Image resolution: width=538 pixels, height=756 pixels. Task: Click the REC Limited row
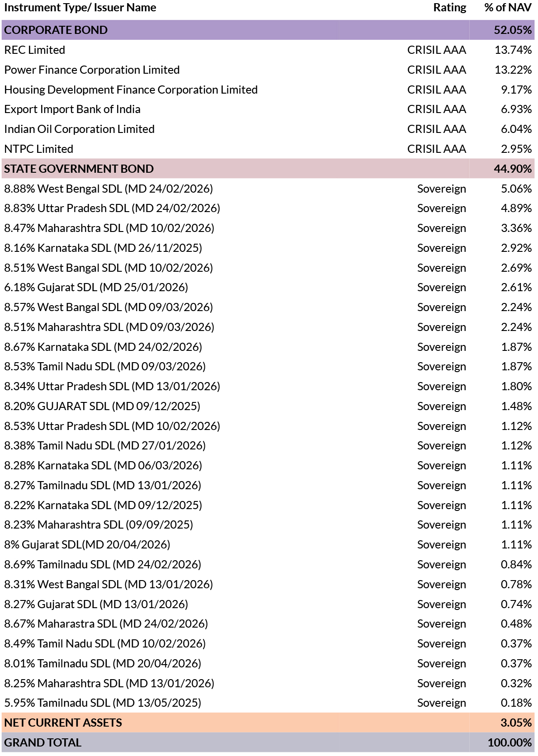(268, 50)
